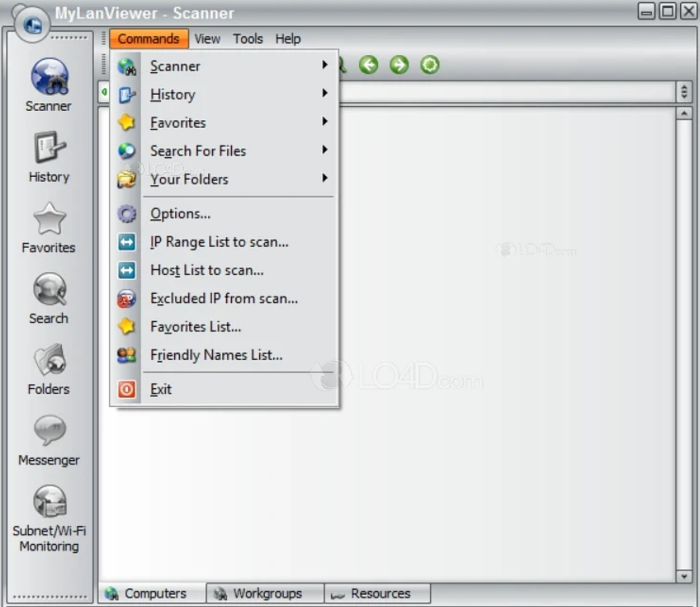This screenshot has width=700, height=607.
Task: Switch to the Computers tab
Action: pos(153,593)
